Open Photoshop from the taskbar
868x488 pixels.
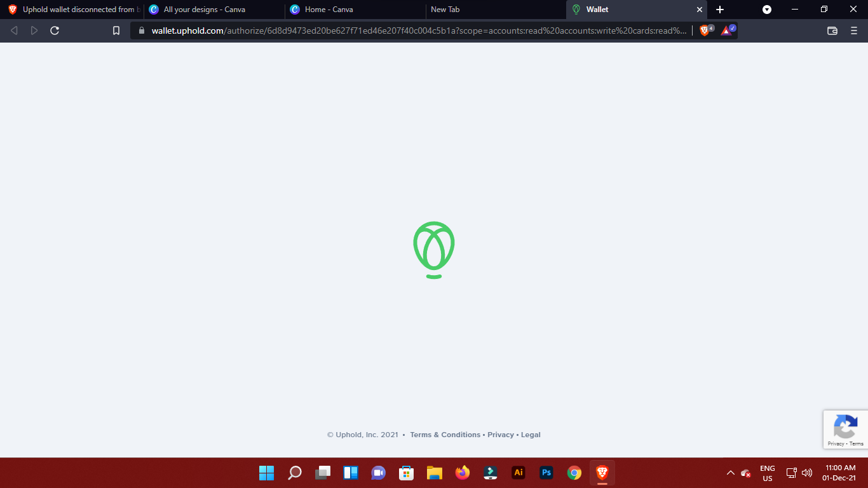point(546,473)
